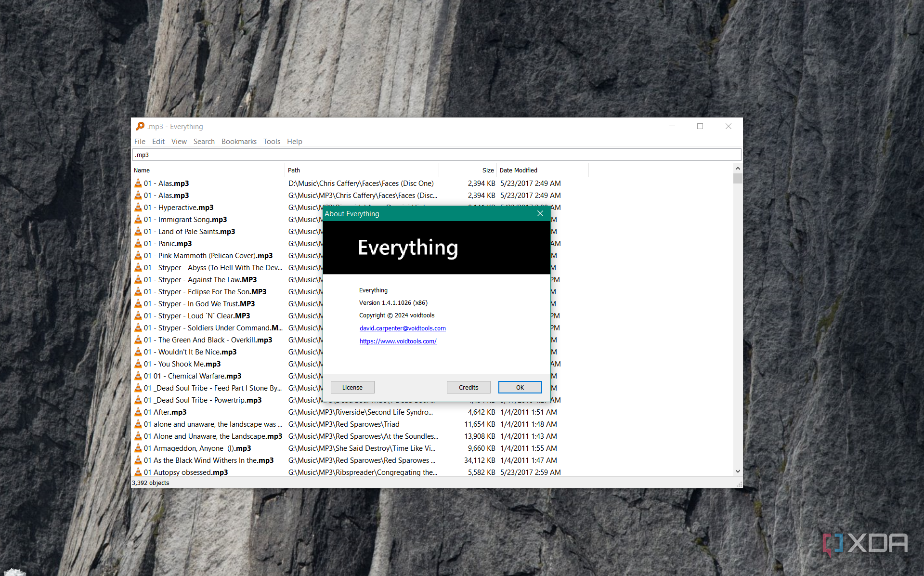The width and height of the screenshot is (924, 576).
Task: Click the VLC icon beside 01 - Panic.mp3
Action: (x=138, y=244)
